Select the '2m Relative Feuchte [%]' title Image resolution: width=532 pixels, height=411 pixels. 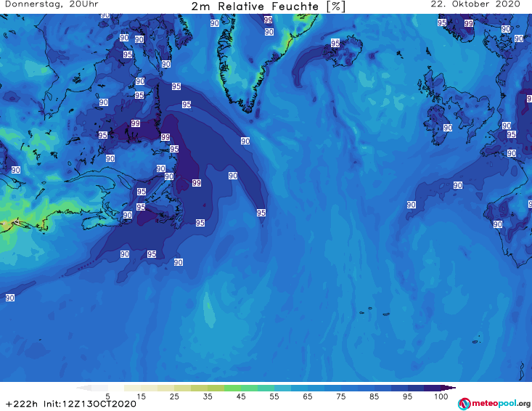pos(268,7)
